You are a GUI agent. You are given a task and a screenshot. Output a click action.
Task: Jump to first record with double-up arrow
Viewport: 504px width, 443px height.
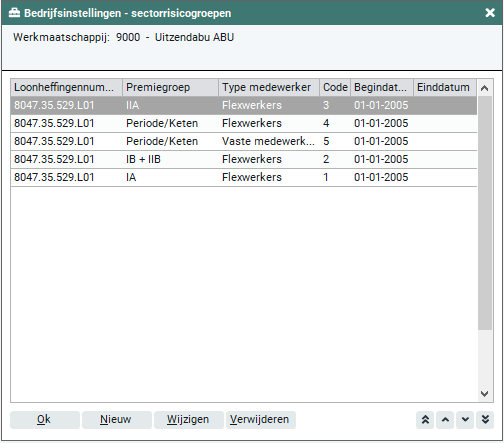pos(425,420)
